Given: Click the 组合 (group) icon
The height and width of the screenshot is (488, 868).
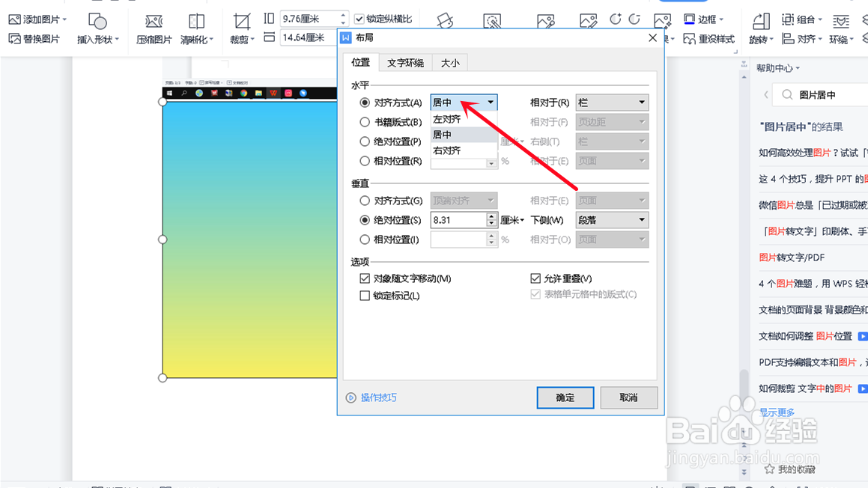Looking at the screenshot, I should pyautogui.click(x=788, y=19).
